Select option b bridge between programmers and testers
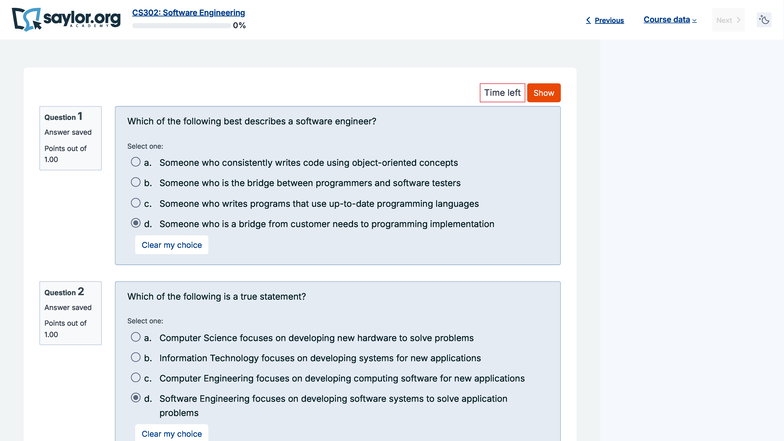The height and width of the screenshot is (441, 784). click(x=136, y=182)
